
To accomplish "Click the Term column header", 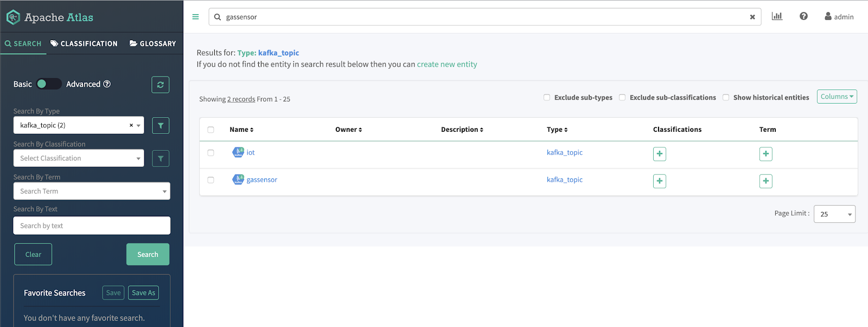I will (768, 130).
